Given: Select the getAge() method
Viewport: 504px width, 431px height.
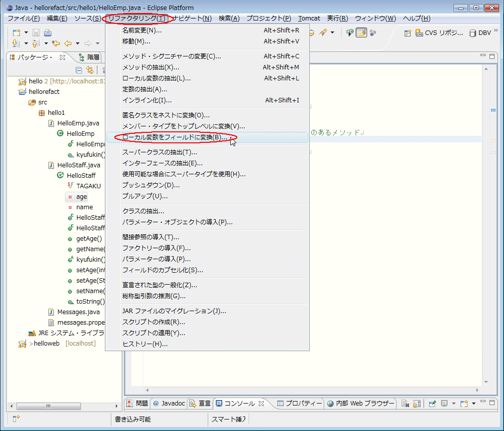Looking at the screenshot, I should click(84, 239).
